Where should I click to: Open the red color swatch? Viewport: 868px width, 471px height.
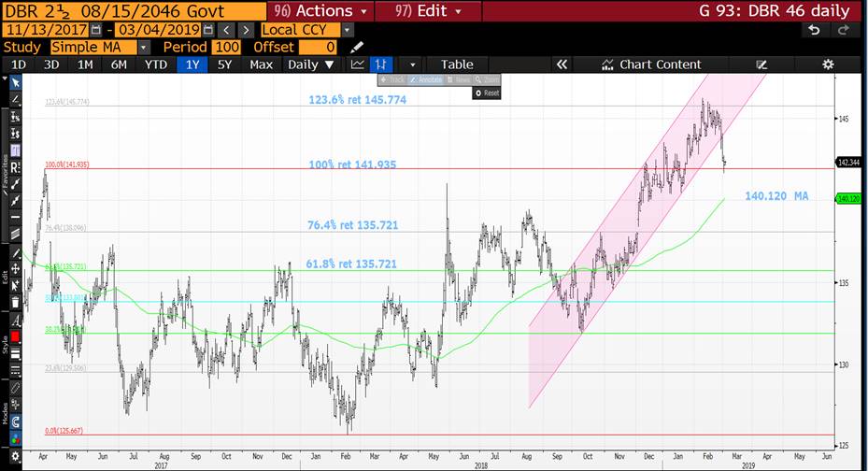pyautogui.click(x=16, y=336)
